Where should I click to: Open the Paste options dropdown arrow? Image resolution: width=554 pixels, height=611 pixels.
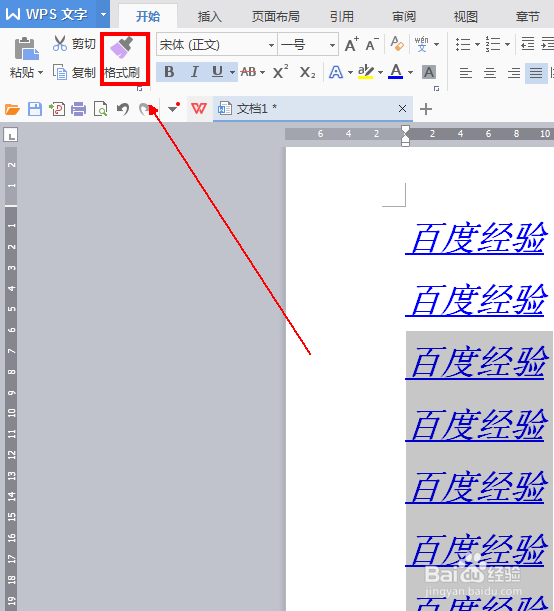[41, 73]
